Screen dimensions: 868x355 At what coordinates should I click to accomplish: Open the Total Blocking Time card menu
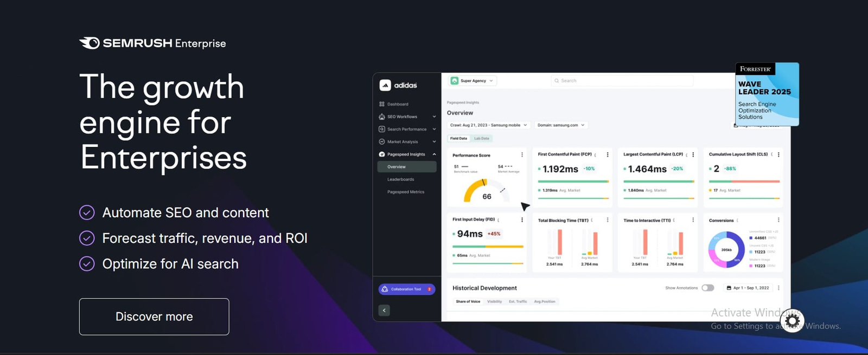608,220
